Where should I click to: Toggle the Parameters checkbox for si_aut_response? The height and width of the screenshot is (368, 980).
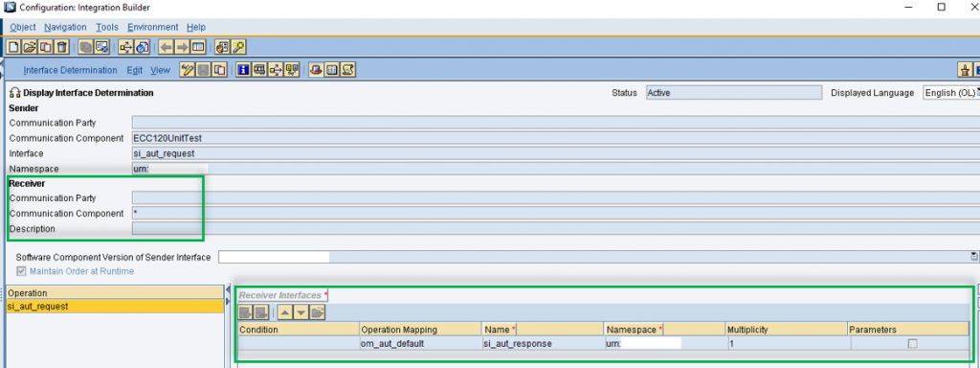click(x=912, y=344)
